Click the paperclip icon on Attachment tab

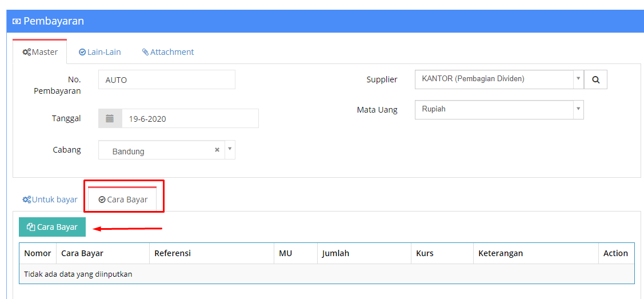pyautogui.click(x=145, y=52)
